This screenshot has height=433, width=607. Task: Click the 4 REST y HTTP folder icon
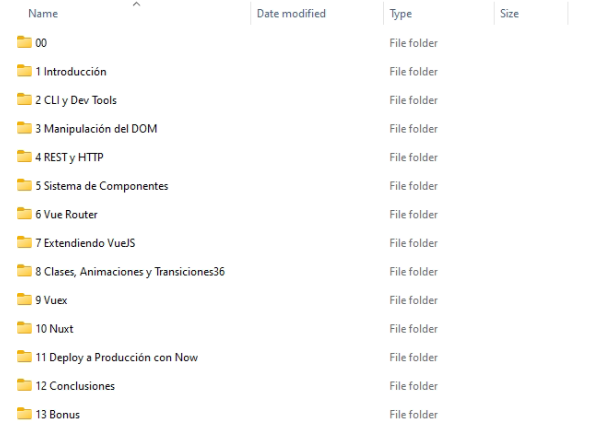[24, 157]
